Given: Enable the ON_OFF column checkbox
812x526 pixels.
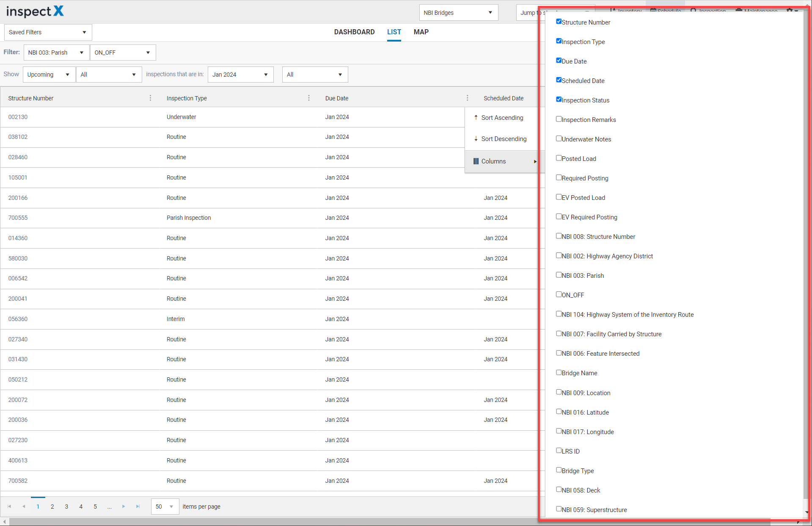Looking at the screenshot, I should tap(559, 294).
